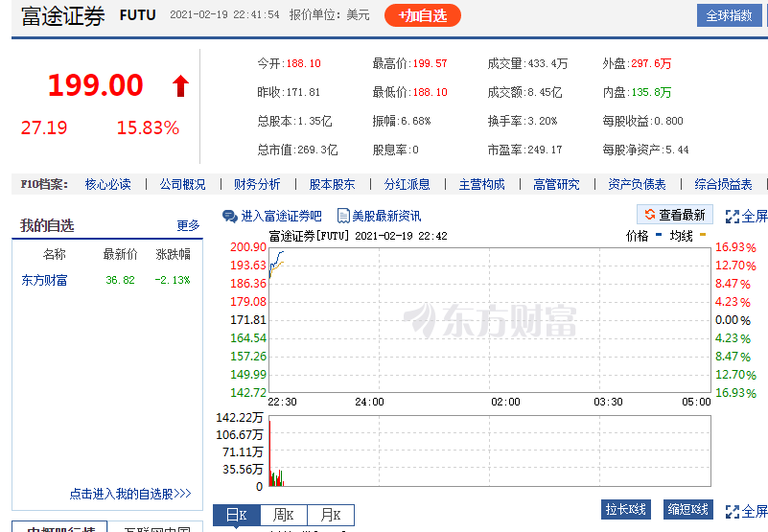Click the 市盈率 249.17 value

tap(545, 150)
